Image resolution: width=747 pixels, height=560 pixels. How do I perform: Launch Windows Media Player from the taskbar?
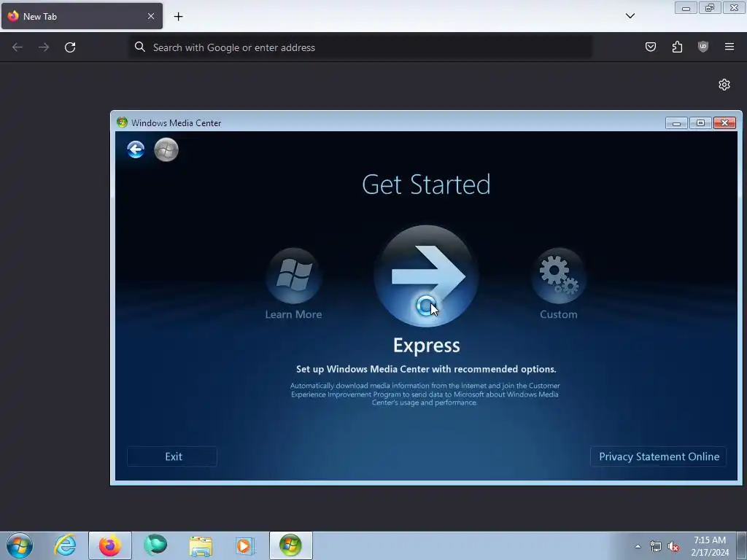245,545
